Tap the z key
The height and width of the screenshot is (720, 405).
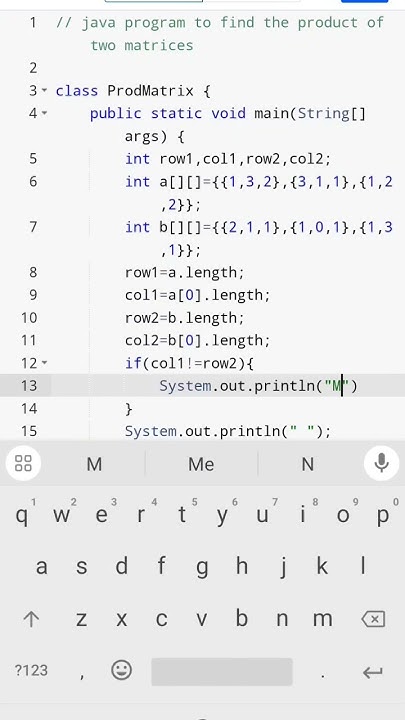click(81, 619)
